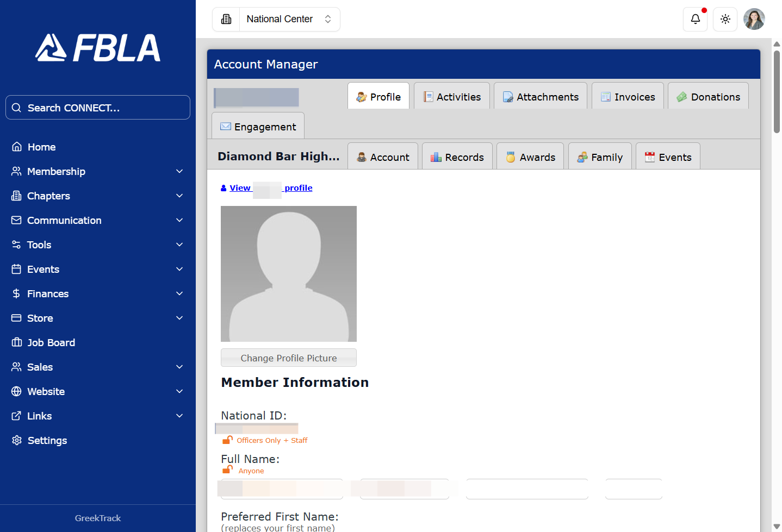Click the search magnifier icon
782x532 pixels.
17,108
